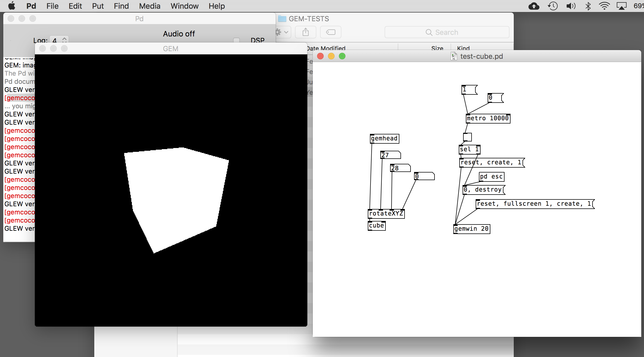The image size is (644, 357).
Task: Open the Apple menu
Action: pos(12,6)
